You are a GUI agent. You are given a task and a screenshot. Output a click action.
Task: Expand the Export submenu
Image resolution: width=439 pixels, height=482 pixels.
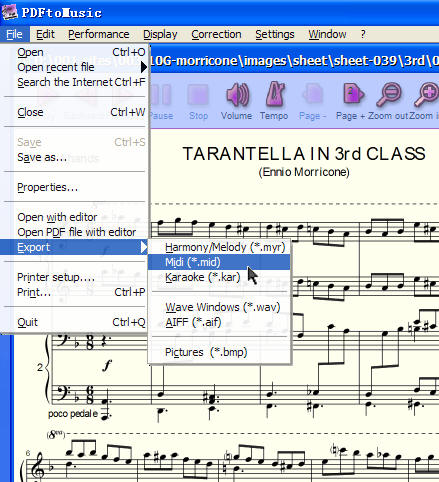tap(75, 247)
